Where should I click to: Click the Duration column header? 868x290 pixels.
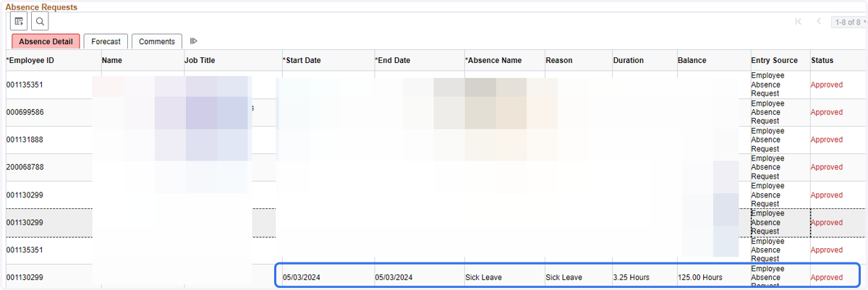click(629, 60)
